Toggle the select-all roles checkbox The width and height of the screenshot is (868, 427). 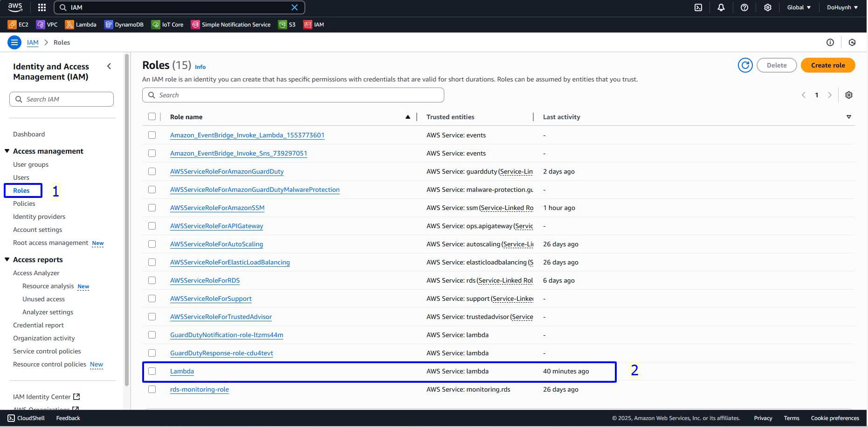[x=152, y=117]
